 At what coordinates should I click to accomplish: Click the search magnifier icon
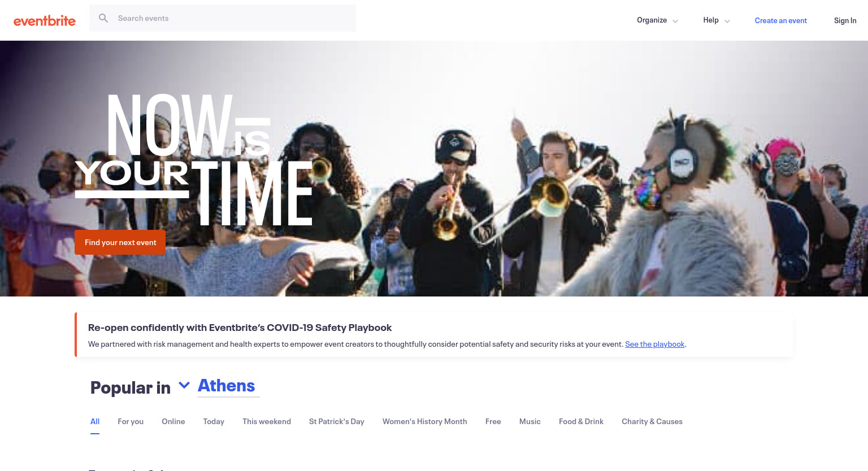point(103,18)
